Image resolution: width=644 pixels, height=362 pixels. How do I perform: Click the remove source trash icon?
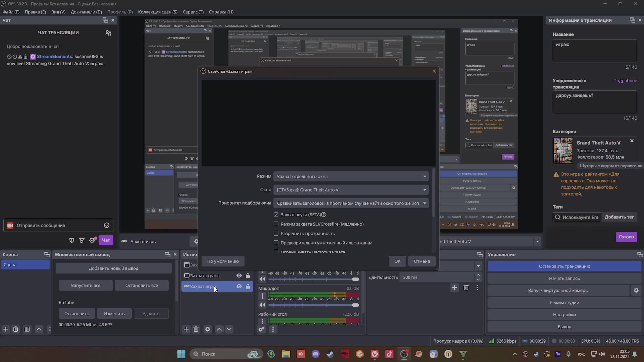[x=196, y=329]
